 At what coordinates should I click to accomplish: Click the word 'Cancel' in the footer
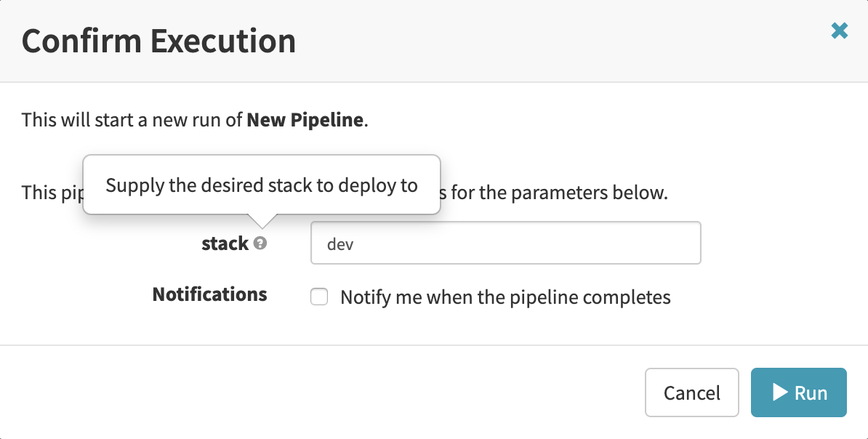coord(691,393)
